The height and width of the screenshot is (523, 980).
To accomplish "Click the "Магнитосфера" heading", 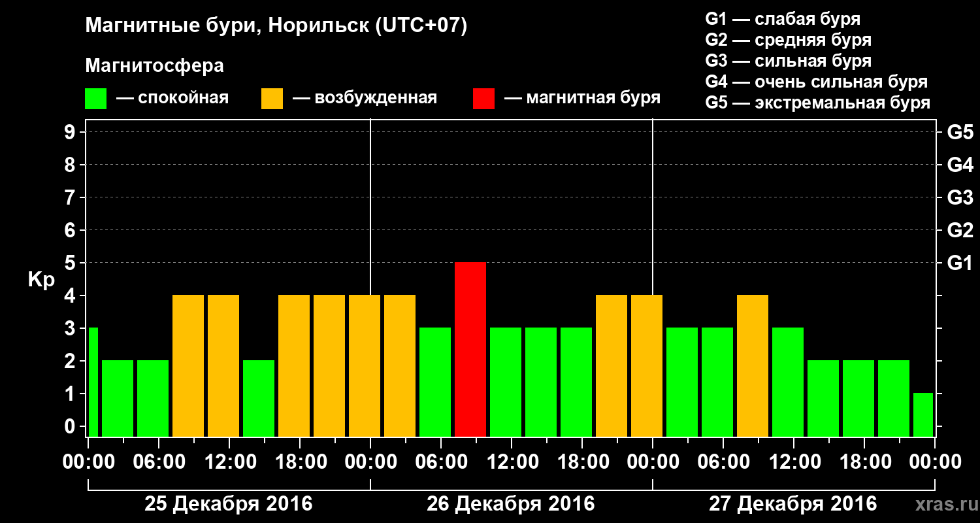I will click(x=154, y=67).
